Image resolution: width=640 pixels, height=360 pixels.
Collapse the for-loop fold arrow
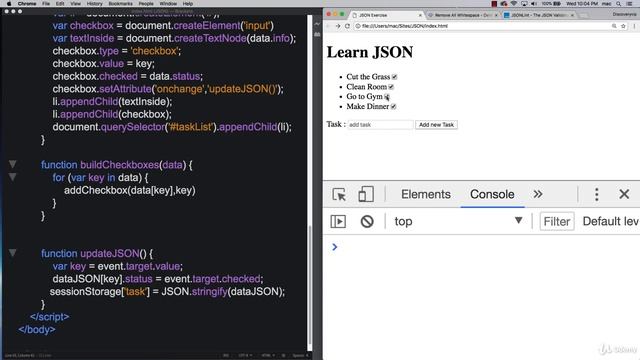click(x=13, y=177)
